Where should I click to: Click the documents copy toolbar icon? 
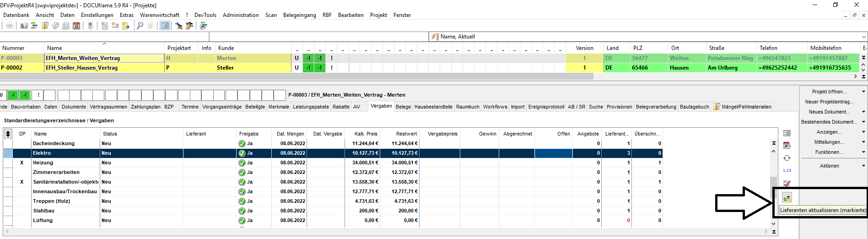(66, 26)
